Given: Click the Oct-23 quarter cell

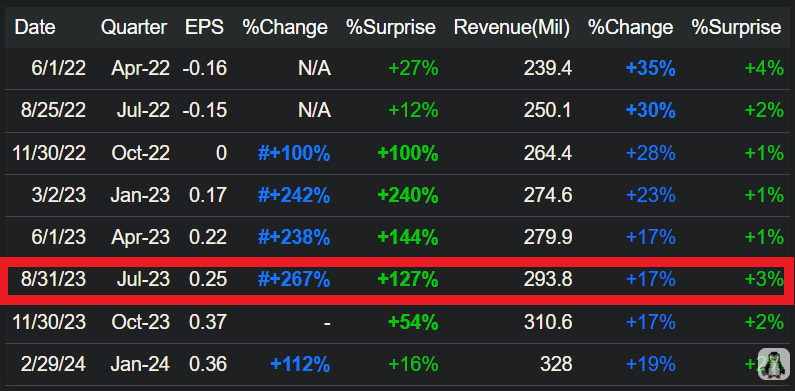Looking at the screenshot, I should click(141, 322).
